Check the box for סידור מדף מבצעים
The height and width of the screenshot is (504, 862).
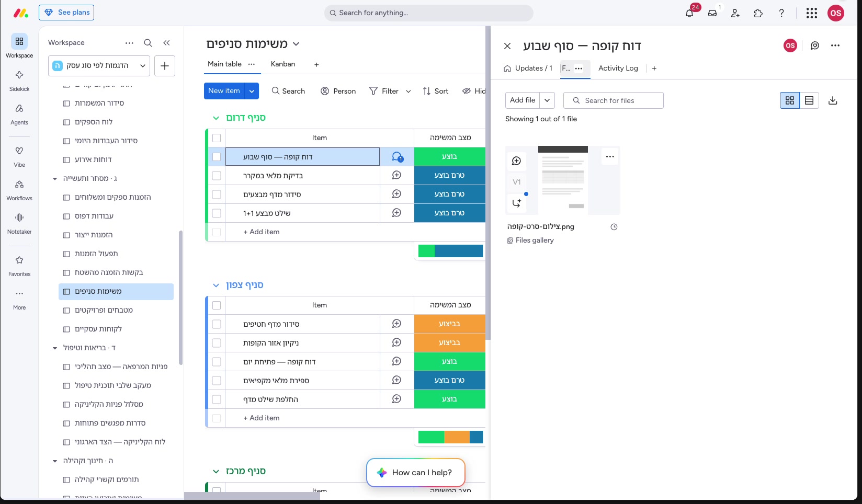pyautogui.click(x=217, y=194)
